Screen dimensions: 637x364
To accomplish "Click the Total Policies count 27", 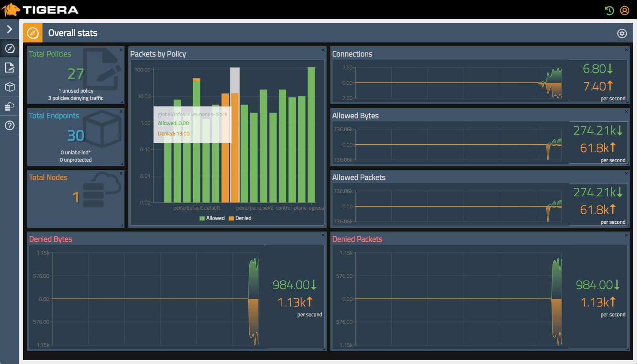I will 76,74.
